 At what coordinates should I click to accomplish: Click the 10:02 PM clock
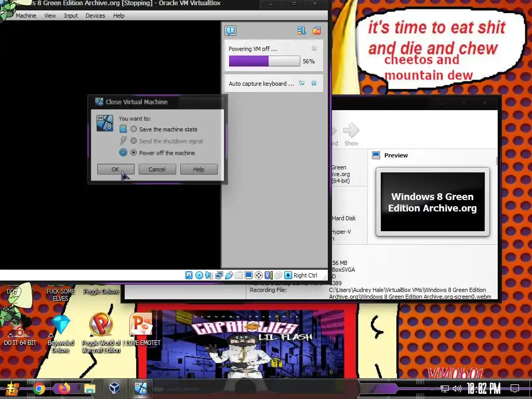tap(484, 389)
